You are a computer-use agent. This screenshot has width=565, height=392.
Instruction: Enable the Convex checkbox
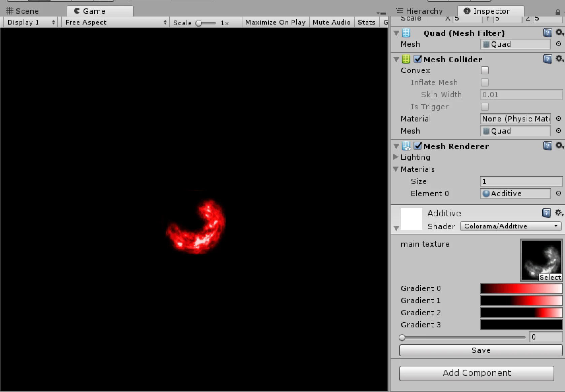(485, 70)
